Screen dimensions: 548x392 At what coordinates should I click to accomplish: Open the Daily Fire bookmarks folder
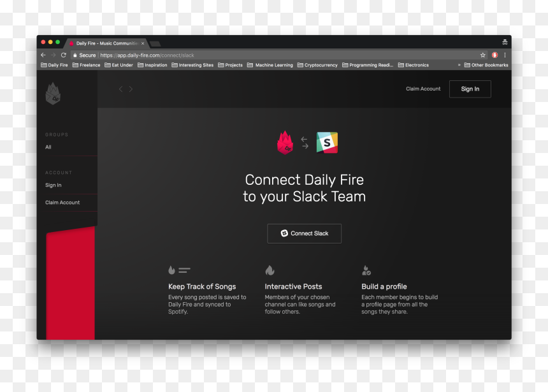coord(54,65)
